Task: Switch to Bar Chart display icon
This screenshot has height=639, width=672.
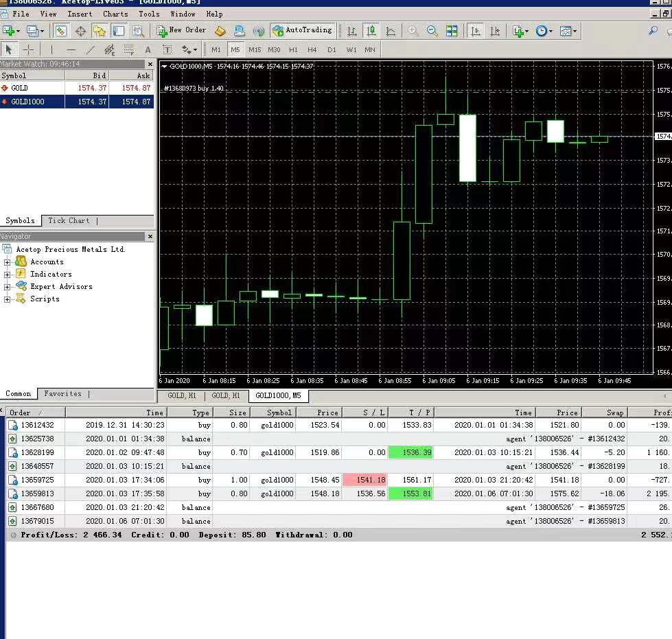Action: coord(352,31)
